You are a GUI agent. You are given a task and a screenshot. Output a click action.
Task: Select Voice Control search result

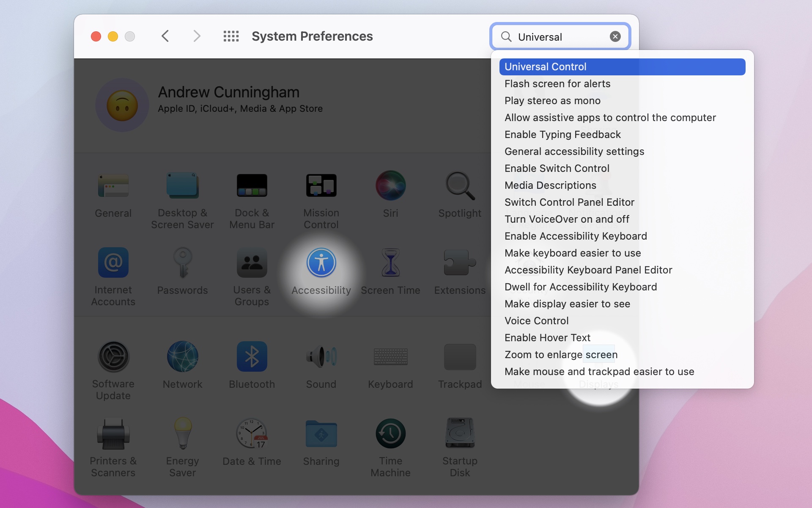click(622, 321)
